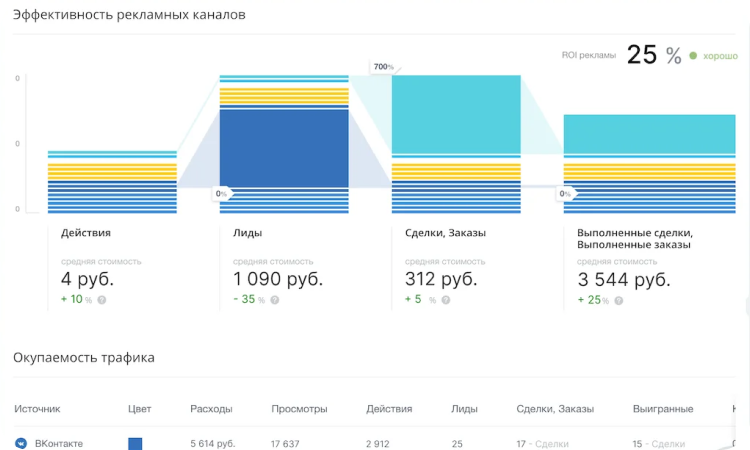
Task: Sort table by Источник column
Action: coord(38,409)
